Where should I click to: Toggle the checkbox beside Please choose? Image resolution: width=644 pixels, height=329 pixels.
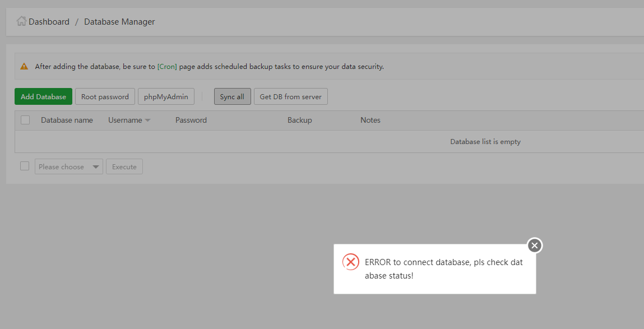(x=25, y=166)
